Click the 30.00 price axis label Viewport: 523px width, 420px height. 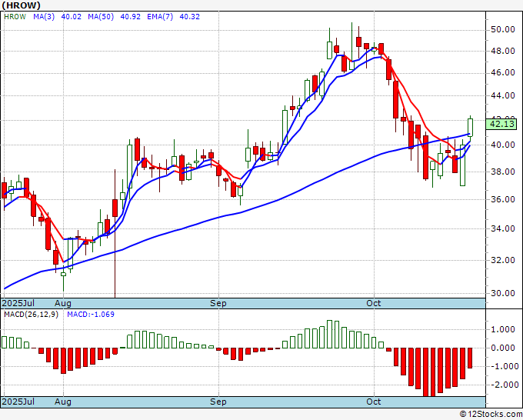pyautogui.click(x=503, y=293)
